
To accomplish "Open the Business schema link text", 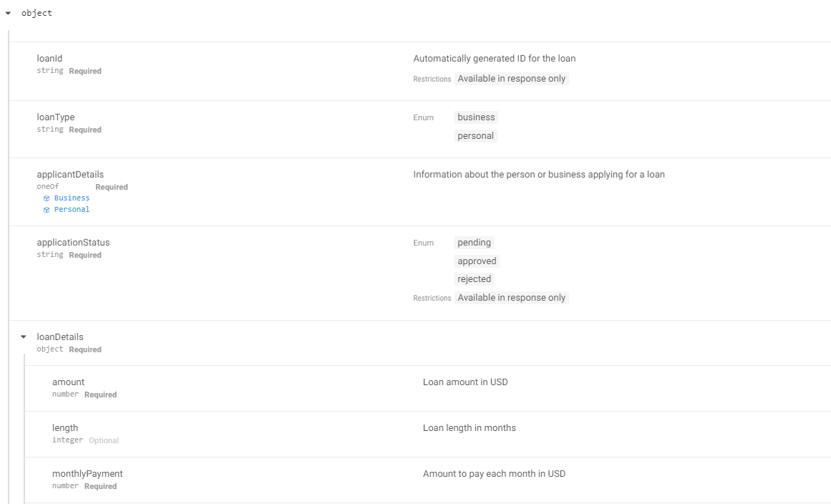I will click(72, 198).
